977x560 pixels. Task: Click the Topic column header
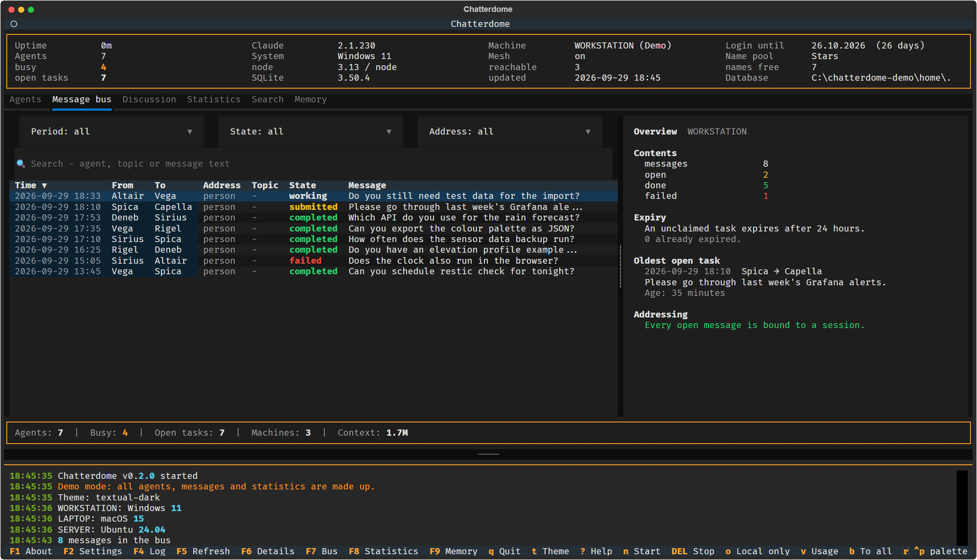[x=265, y=185]
